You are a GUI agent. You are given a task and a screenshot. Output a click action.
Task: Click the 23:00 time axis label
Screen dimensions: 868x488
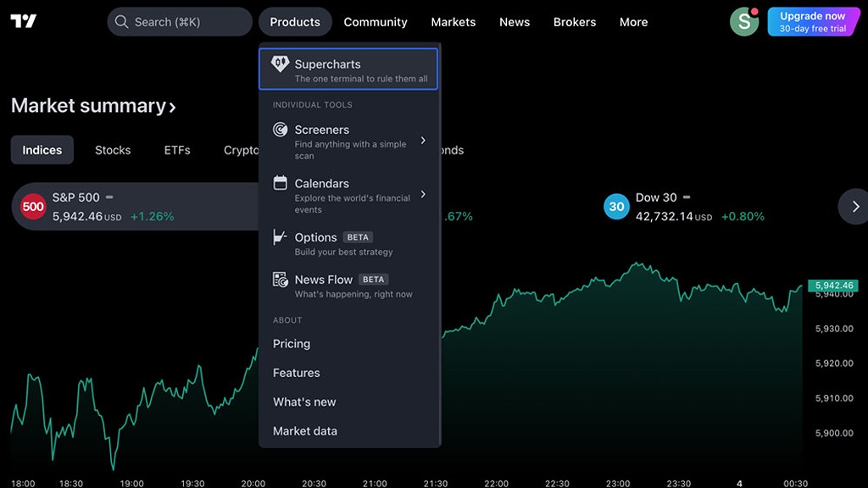(618, 483)
